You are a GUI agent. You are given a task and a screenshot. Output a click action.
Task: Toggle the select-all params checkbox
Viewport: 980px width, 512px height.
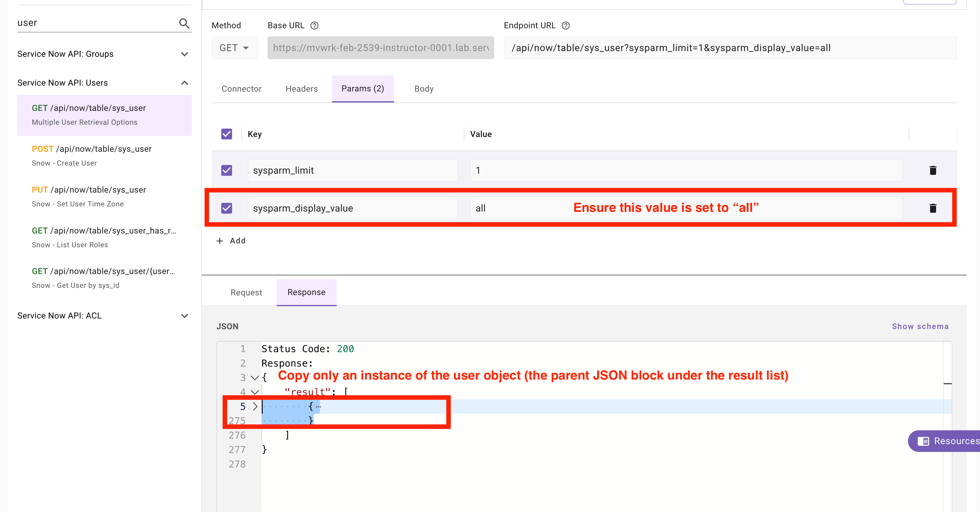coord(227,134)
